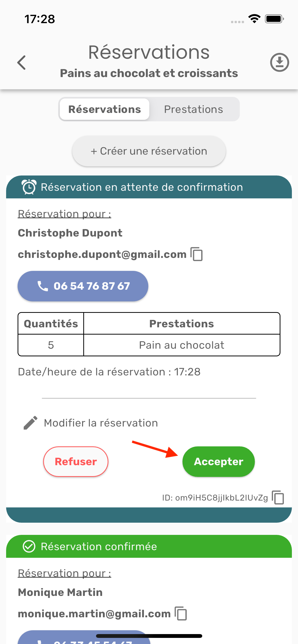This screenshot has height=644, width=298.
Task: Accept the reservation with Accepter
Action: [219, 462]
